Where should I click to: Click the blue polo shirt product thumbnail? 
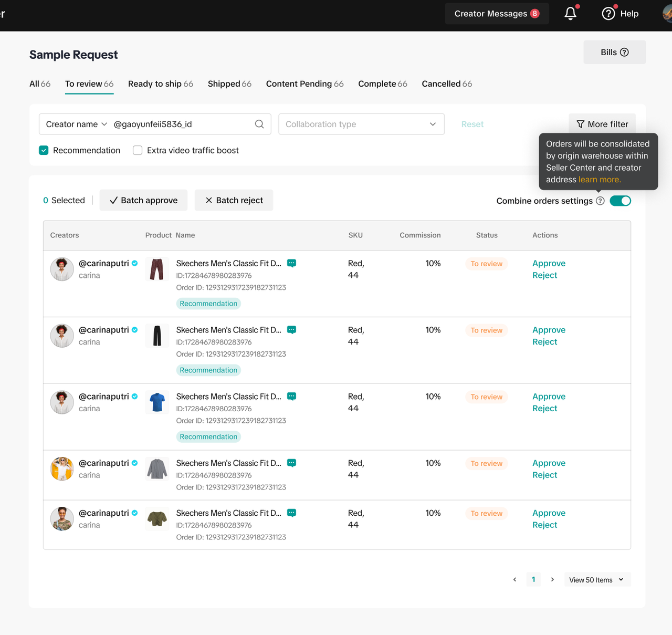tap(157, 402)
